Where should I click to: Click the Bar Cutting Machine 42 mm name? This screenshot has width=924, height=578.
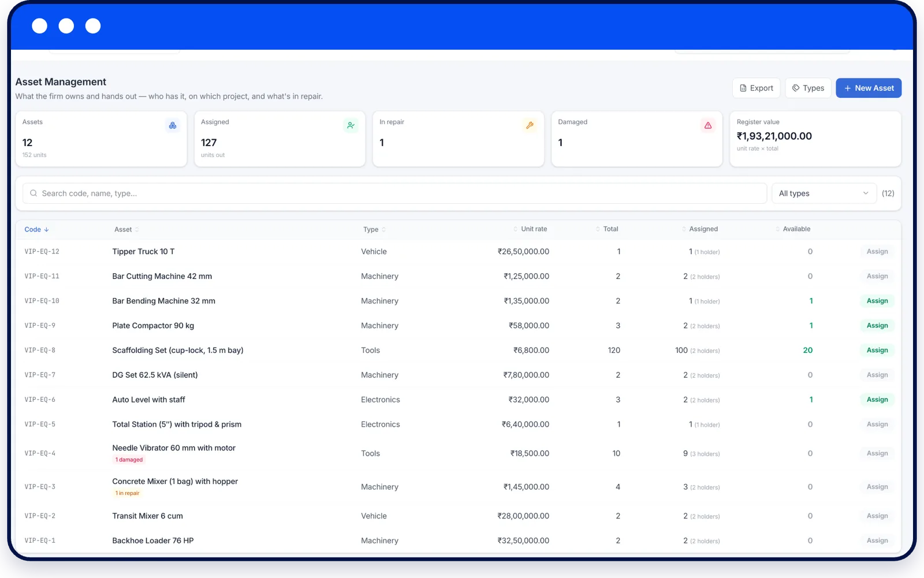coord(162,277)
